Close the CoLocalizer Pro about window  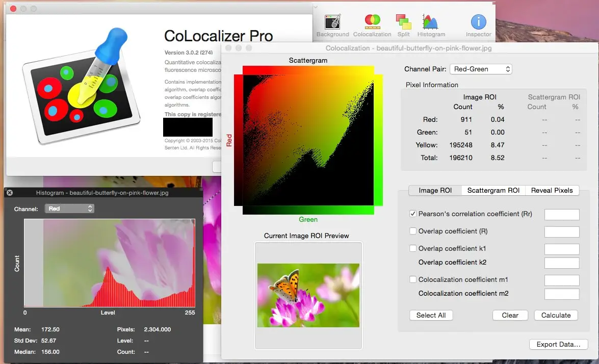click(13, 8)
